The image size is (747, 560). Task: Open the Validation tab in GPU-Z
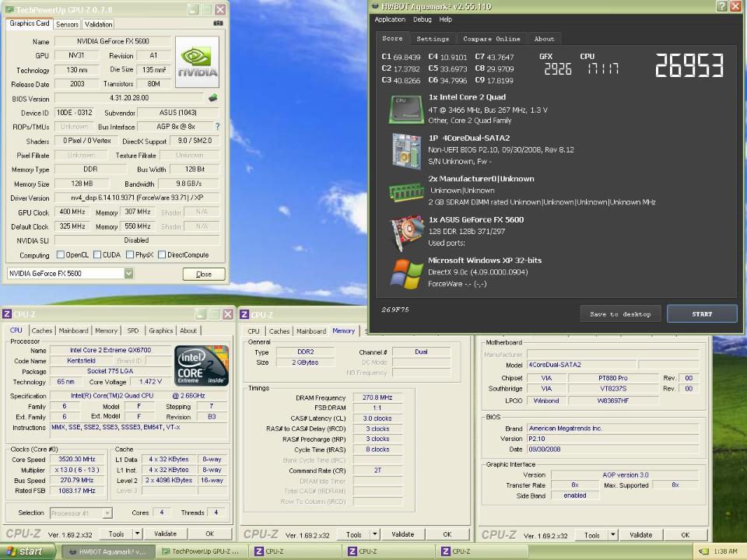pyautogui.click(x=99, y=24)
